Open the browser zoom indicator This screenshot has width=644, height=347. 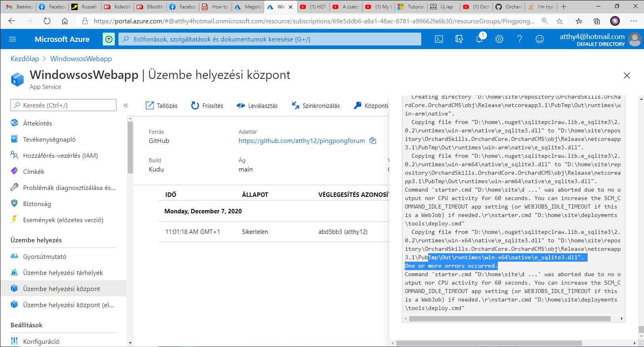[545, 21]
